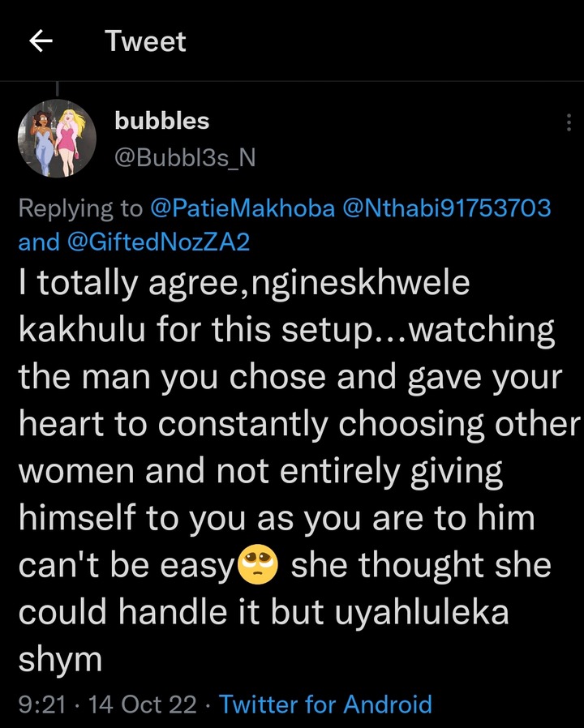Visit the @PatieMakhoba mention
584x728 pixels.
[x=243, y=208]
